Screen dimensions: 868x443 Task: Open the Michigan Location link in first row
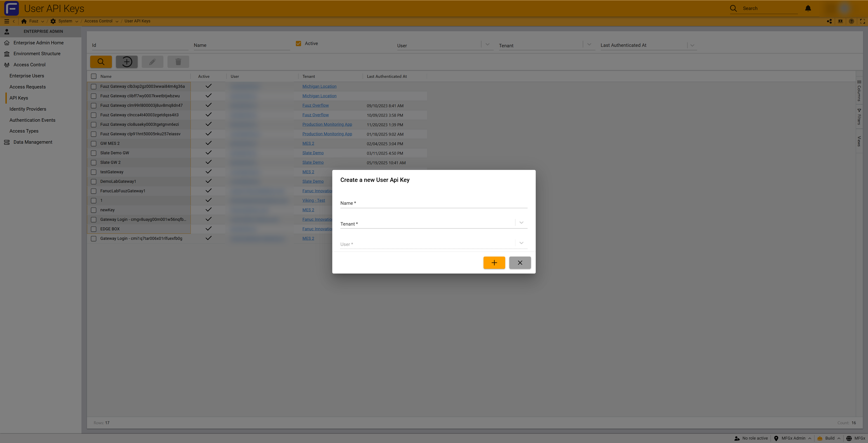[319, 86]
